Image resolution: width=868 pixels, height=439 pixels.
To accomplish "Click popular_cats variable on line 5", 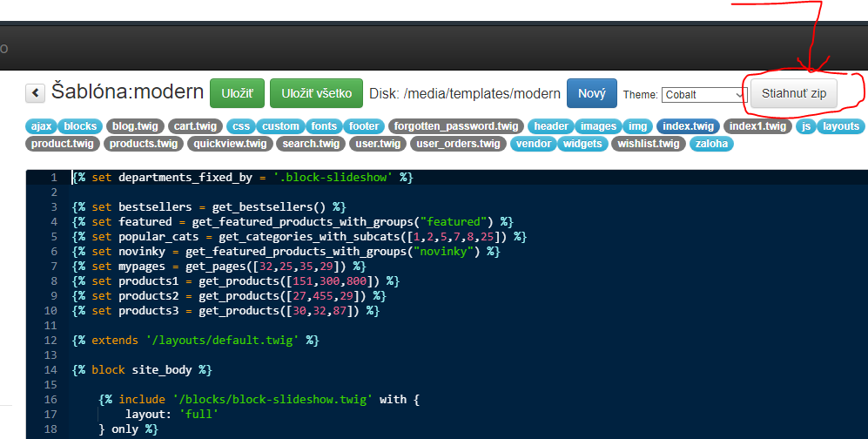I will (158, 237).
